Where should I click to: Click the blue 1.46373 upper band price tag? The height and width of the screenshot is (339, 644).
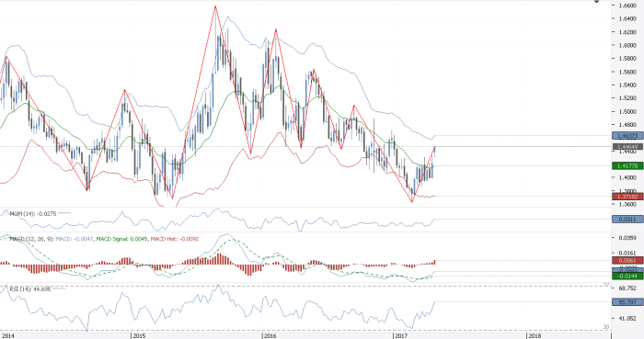click(x=627, y=135)
